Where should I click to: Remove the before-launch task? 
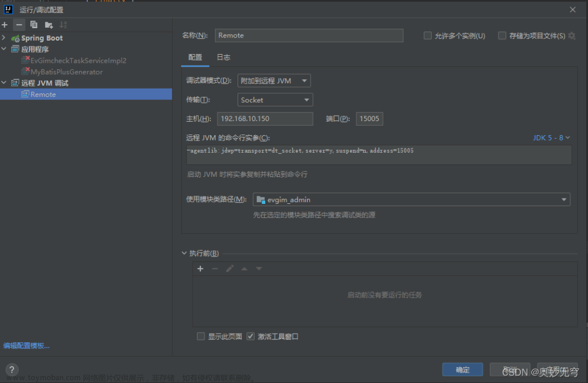215,268
